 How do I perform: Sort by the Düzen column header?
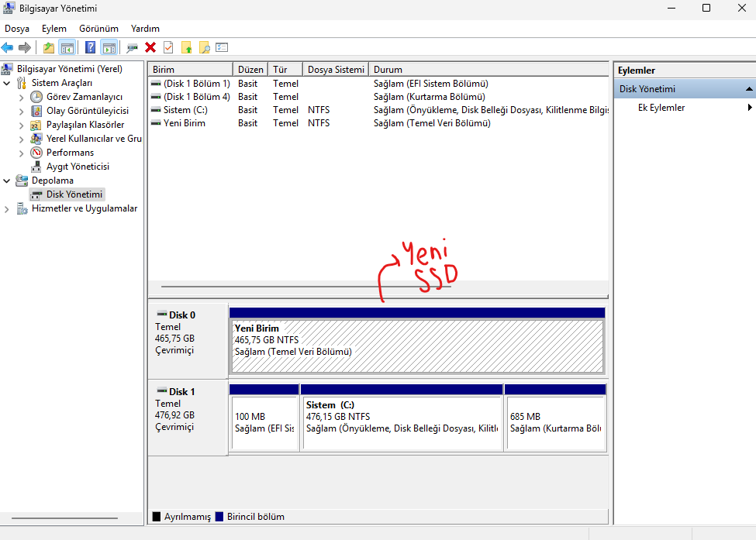(x=250, y=70)
